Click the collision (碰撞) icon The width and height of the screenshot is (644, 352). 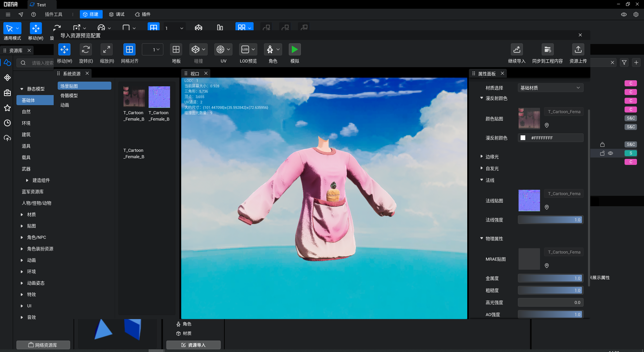click(196, 50)
